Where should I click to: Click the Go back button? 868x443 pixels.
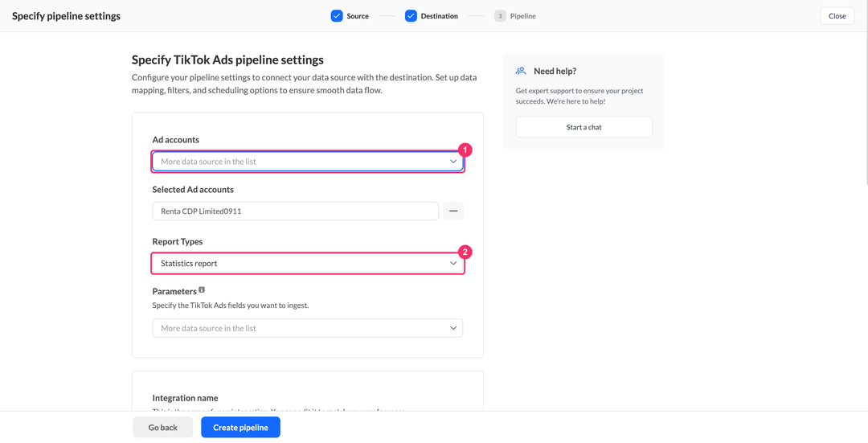pos(162,428)
